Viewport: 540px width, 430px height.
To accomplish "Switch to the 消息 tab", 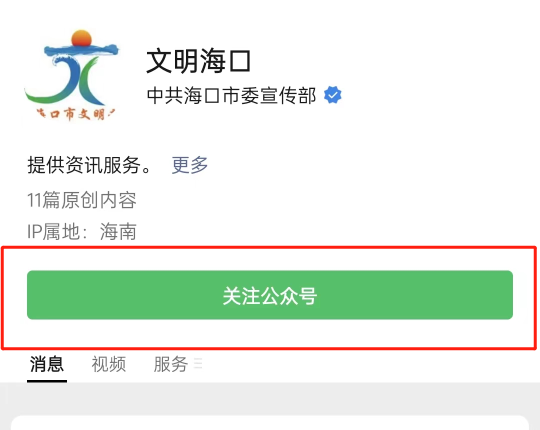I will pos(47,364).
